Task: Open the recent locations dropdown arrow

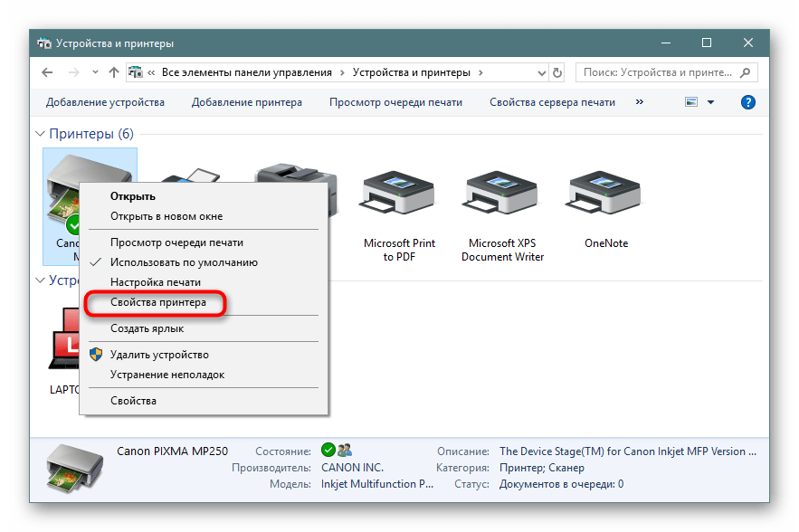Action: coord(95,72)
